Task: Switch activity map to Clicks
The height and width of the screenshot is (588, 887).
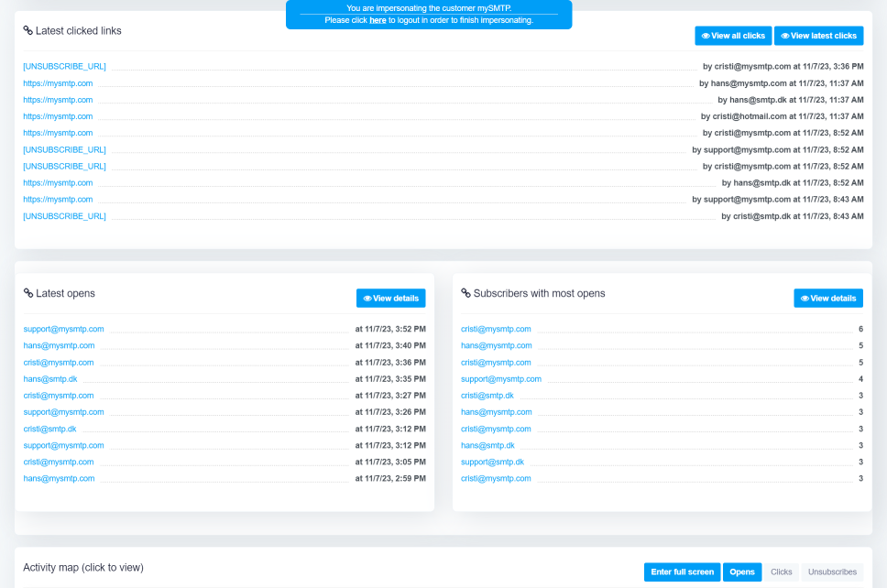Action: (x=781, y=572)
